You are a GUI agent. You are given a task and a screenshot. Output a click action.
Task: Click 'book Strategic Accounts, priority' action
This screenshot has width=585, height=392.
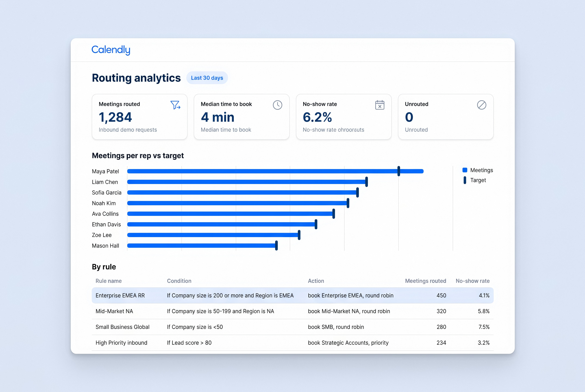pos(348,343)
